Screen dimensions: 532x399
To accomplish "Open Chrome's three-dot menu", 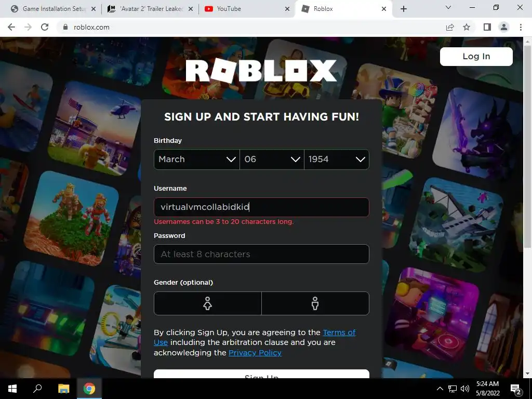I will pos(521,27).
